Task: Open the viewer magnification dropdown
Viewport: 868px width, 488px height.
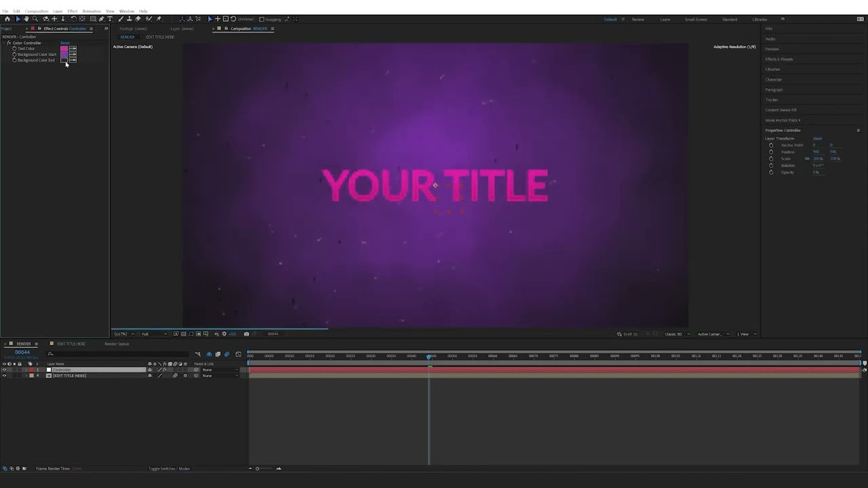Action: pos(123,333)
